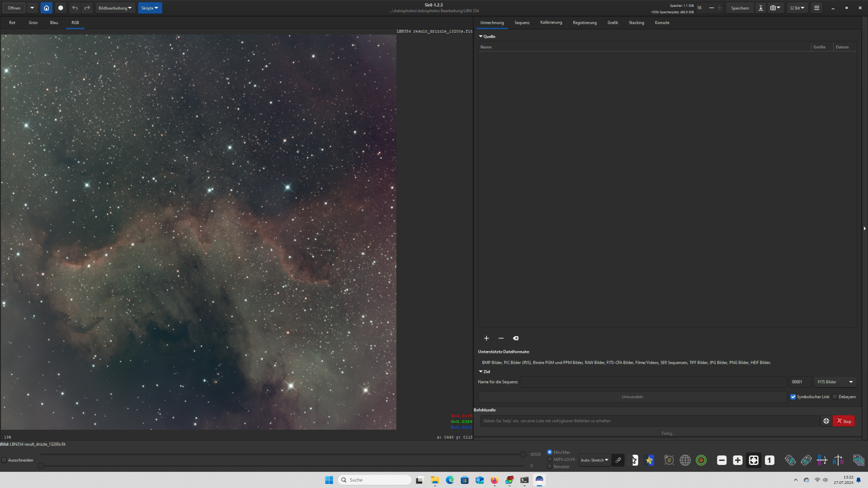Undo the last operation
The height and width of the screenshot is (488, 868).
75,8
